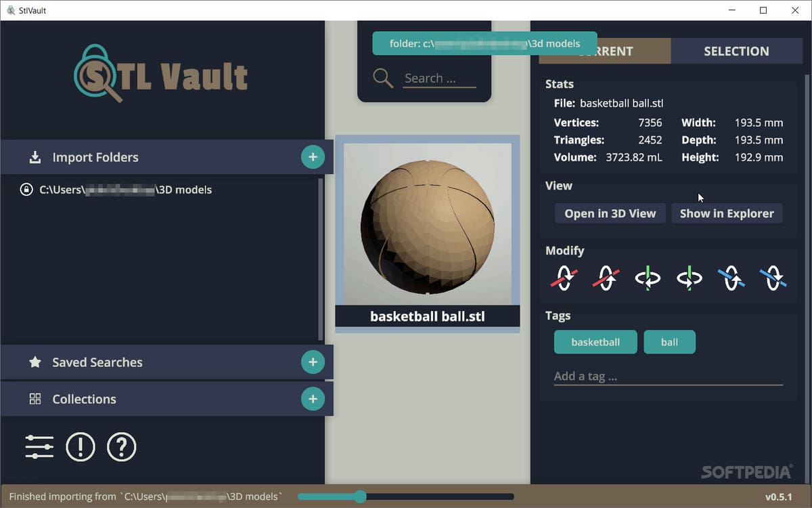Screen dimensions: 812x508
Task: Click the download icon of Import Folders
Action: (x=35, y=157)
